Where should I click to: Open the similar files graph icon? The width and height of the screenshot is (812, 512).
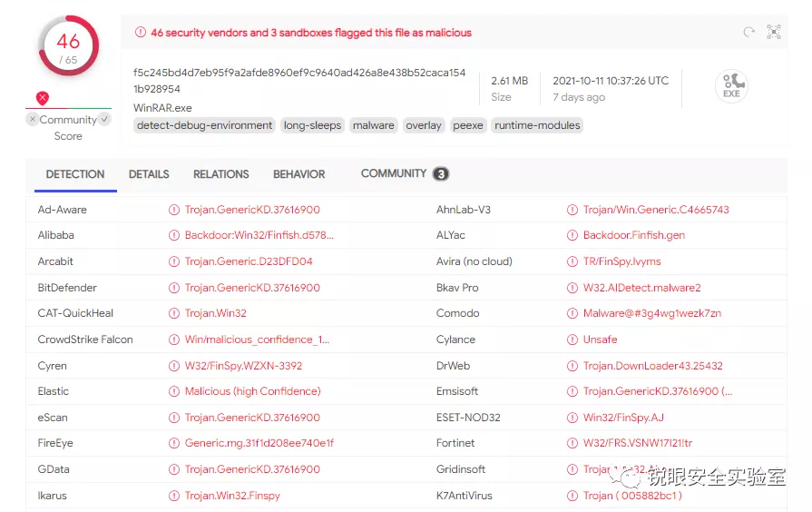(774, 32)
